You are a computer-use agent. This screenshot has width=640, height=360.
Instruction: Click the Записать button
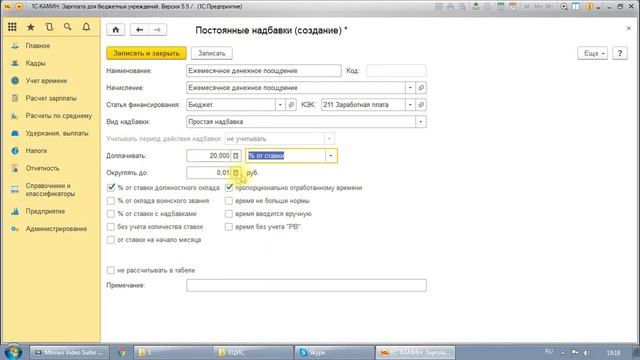(212, 53)
